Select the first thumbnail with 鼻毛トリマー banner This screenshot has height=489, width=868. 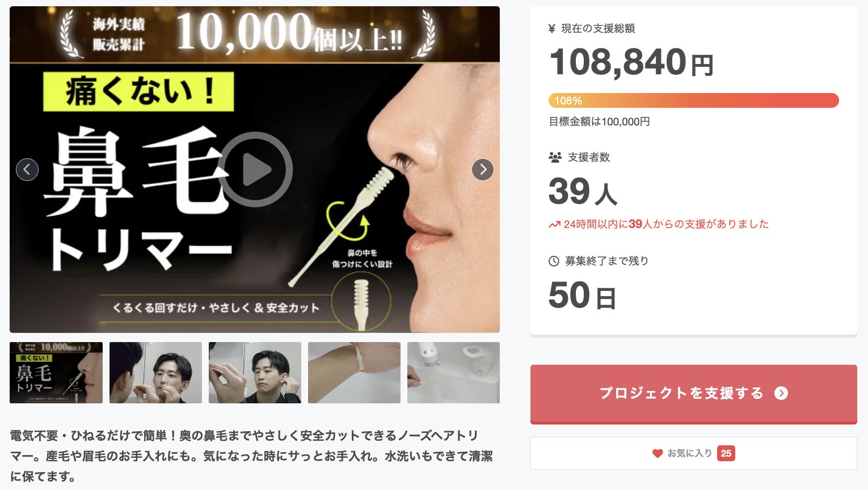[56, 373]
